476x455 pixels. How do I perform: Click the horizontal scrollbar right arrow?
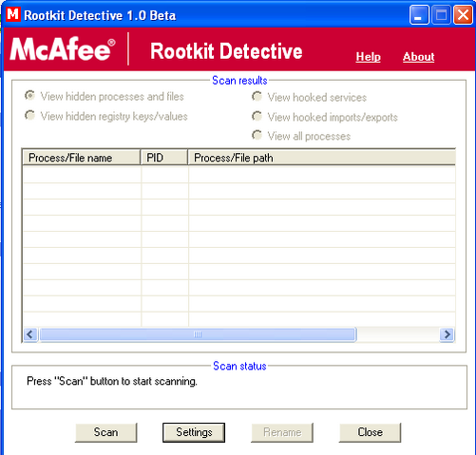tap(447, 334)
